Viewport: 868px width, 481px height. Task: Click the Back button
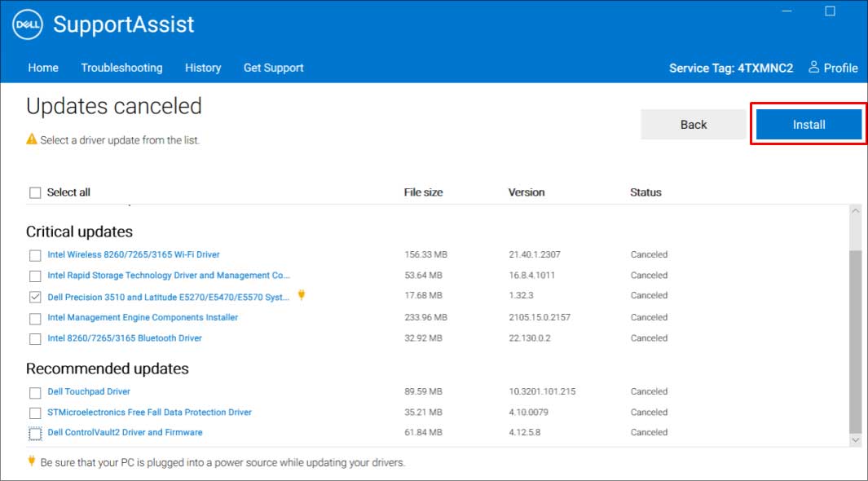[694, 125]
